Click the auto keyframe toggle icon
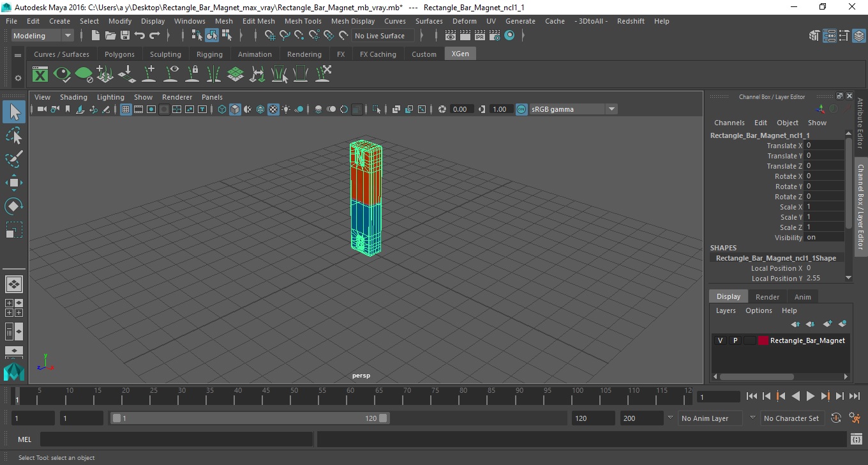The width and height of the screenshot is (868, 465). click(x=836, y=418)
